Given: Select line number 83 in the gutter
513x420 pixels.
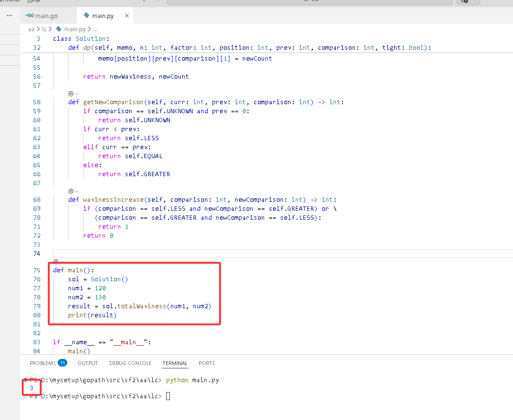Looking at the screenshot, I should [36, 342].
